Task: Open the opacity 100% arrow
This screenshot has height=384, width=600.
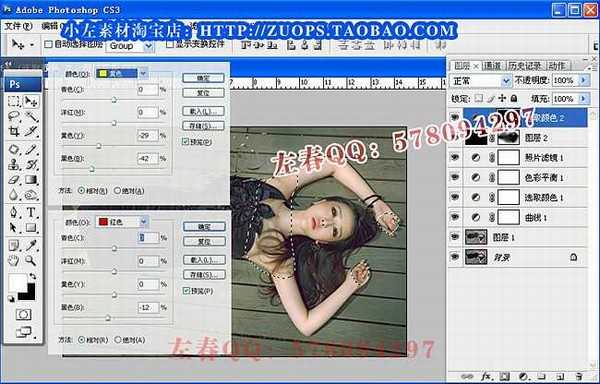Action: [584, 80]
